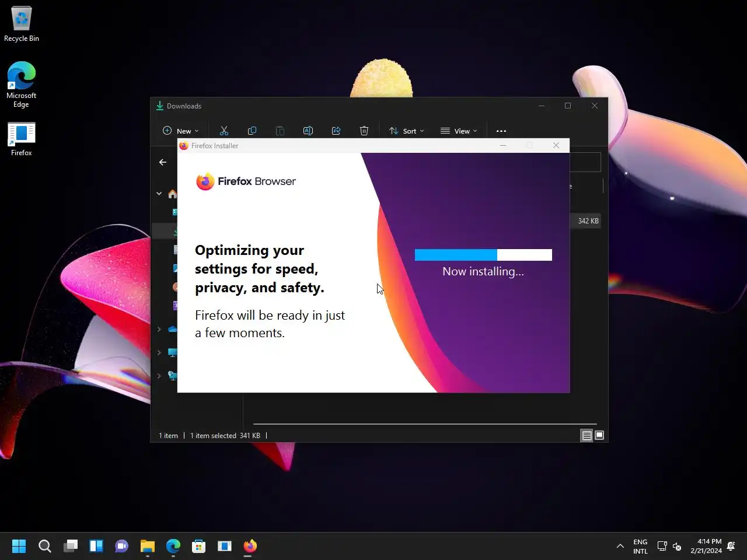Click File Explorer in the taskbar
This screenshot has height=560, width=747.
(x=148, y=546)
